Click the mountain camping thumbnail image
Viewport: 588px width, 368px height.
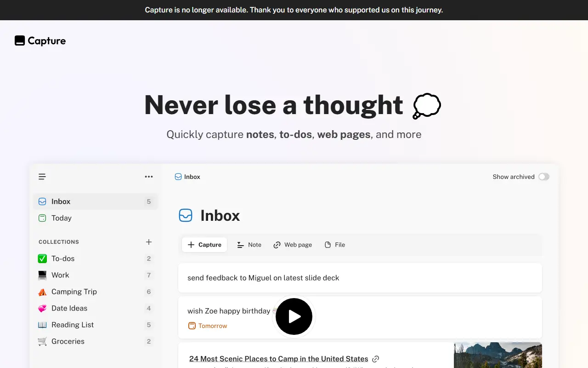[x=498, y=355]
